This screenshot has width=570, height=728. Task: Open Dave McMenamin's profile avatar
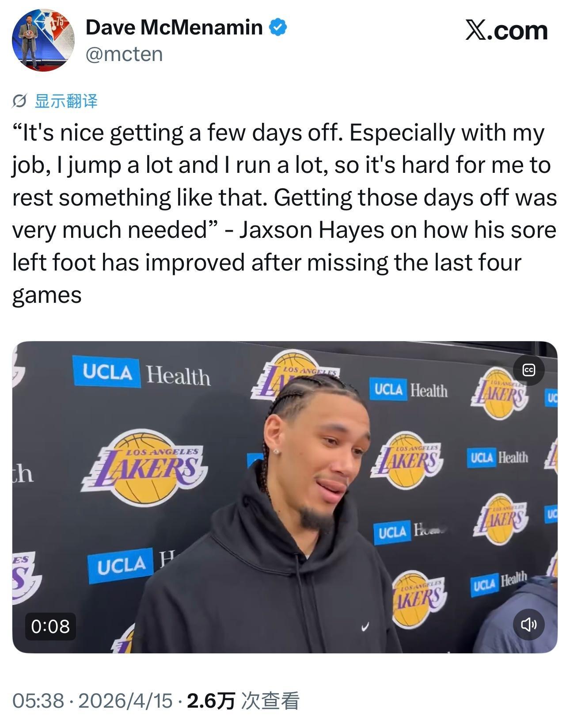pyautogui.click(x=42, y=40)
